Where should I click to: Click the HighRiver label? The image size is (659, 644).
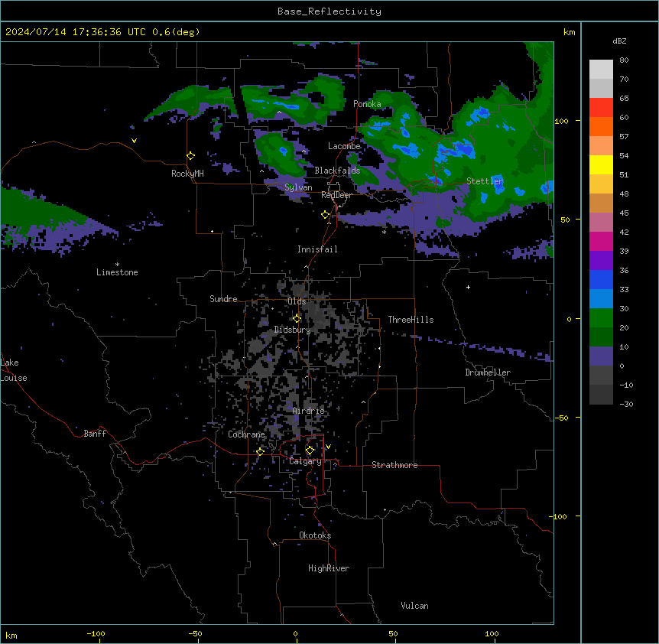pyautogui.click(x=329, y=568)
